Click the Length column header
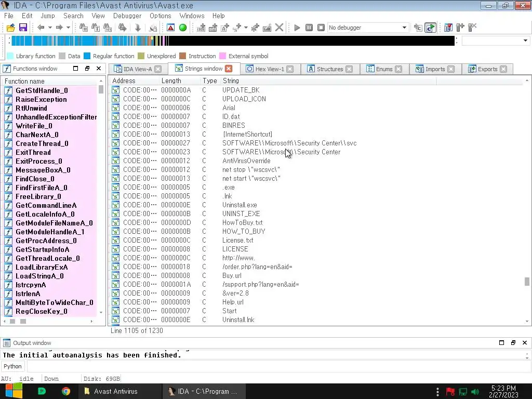The image size is (532, 399). click(x=179, y=81)
